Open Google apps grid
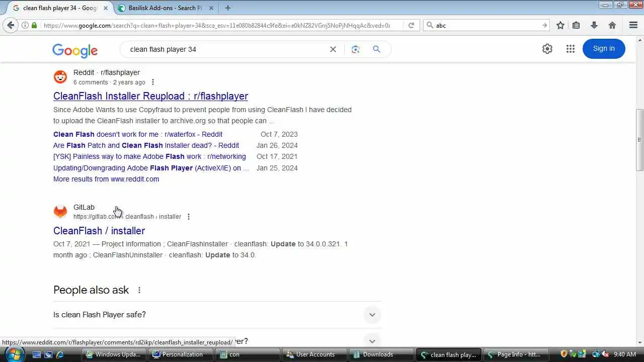This screenshot has height=362, width=644. coord(570,49)
